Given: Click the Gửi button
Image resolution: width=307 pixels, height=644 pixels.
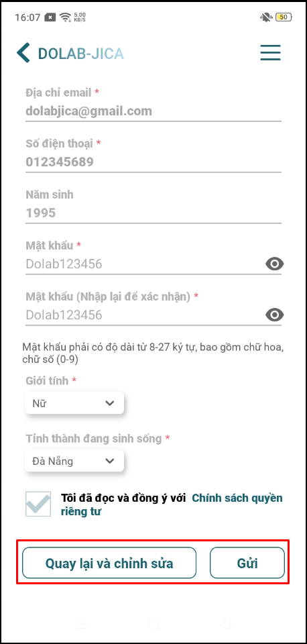Looking at the screenshot, I should point(247,563).
